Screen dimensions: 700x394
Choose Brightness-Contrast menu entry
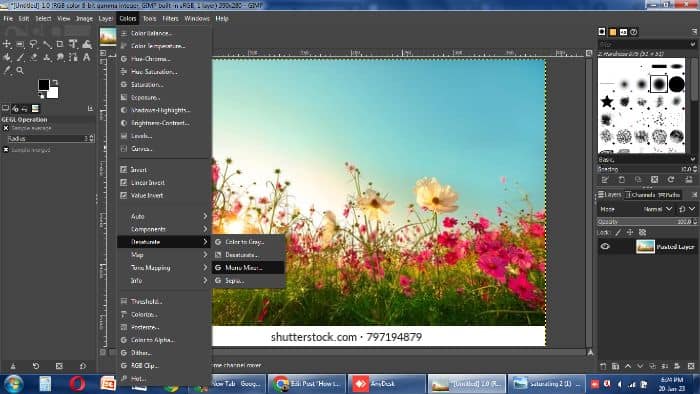(x=164, y=123)
